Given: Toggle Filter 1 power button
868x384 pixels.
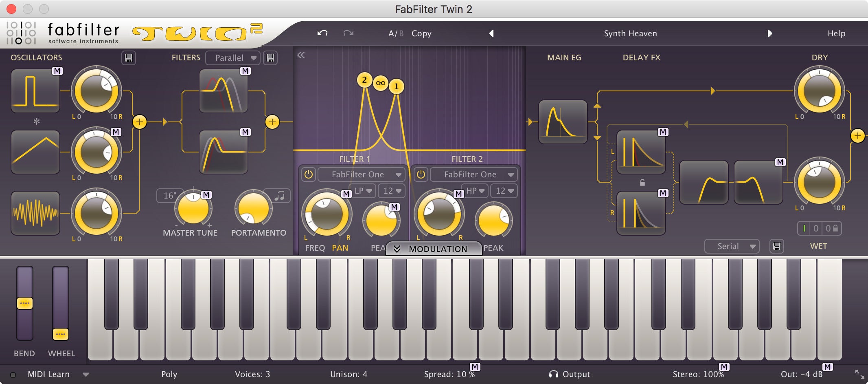Looking at the screenshot, I should click(309, 174).
